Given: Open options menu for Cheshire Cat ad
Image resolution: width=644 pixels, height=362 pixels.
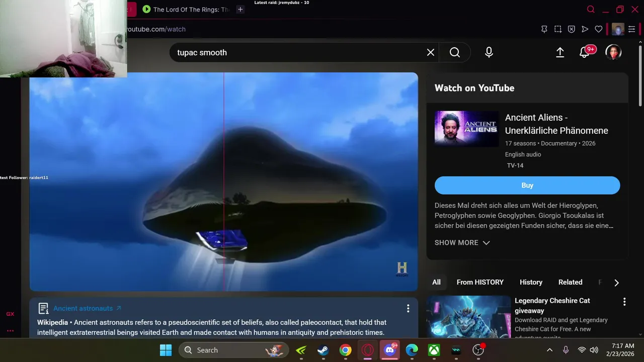Looking at the screenshot, I should 624,302.
